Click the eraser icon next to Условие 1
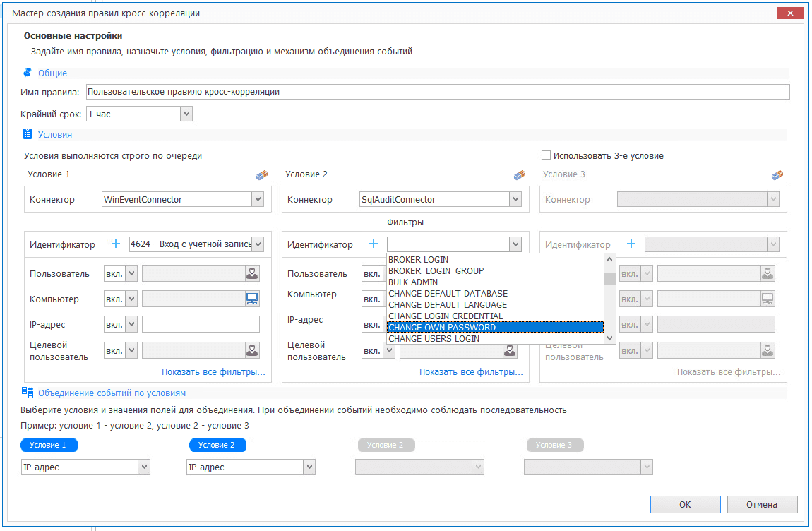812x531 pixels. click(x=262, y=175)
